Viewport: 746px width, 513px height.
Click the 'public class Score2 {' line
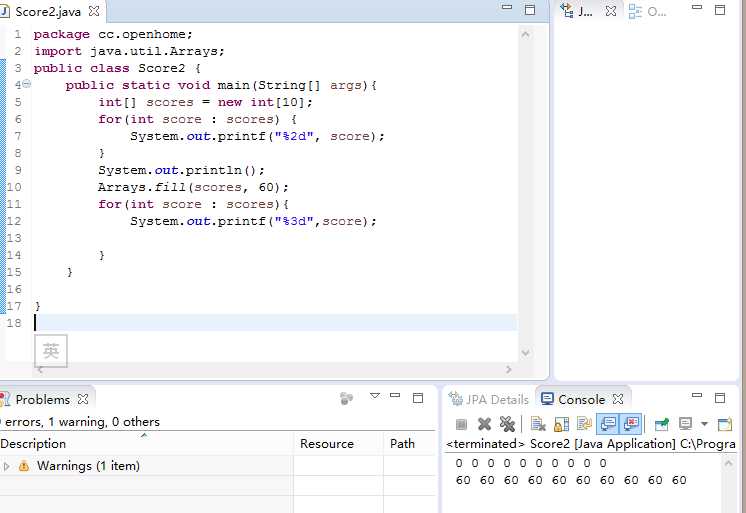tap(118, 69)
